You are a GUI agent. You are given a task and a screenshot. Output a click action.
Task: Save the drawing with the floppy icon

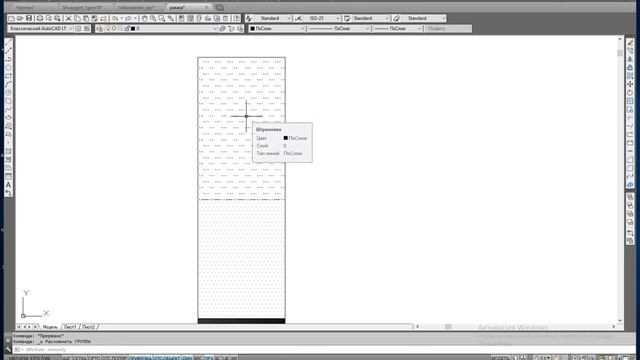[29, 18]
